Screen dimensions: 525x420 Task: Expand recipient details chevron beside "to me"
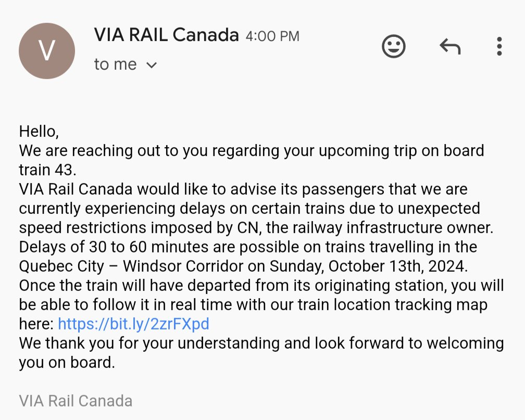coord(152,65)
